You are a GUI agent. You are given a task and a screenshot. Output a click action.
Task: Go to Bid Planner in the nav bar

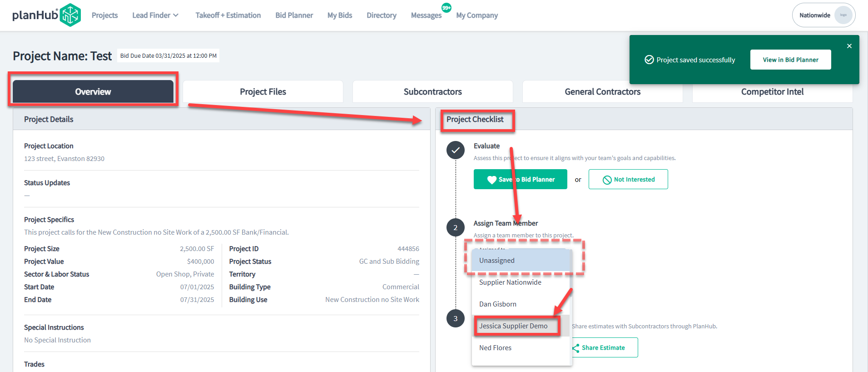pos(294,15)
